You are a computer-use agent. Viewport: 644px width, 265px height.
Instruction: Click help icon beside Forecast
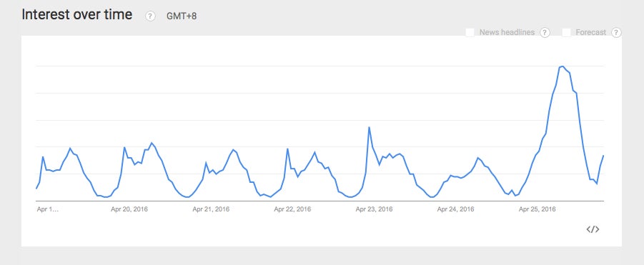(615, 32)
